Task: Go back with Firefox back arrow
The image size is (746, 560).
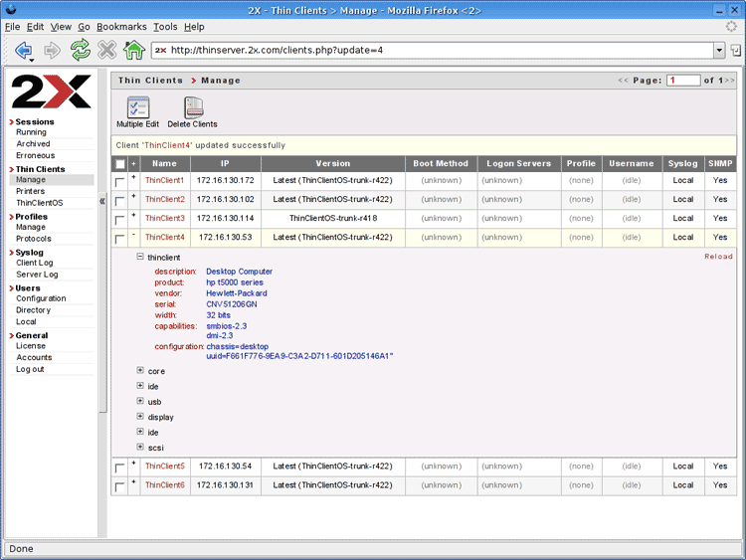Action: 23,50
